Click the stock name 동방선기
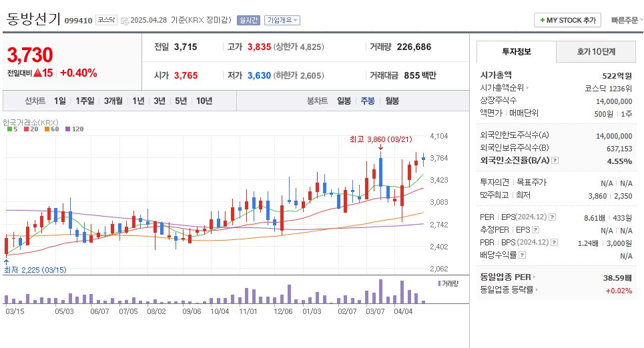This screenshot has height=348, width=644. 33,19
